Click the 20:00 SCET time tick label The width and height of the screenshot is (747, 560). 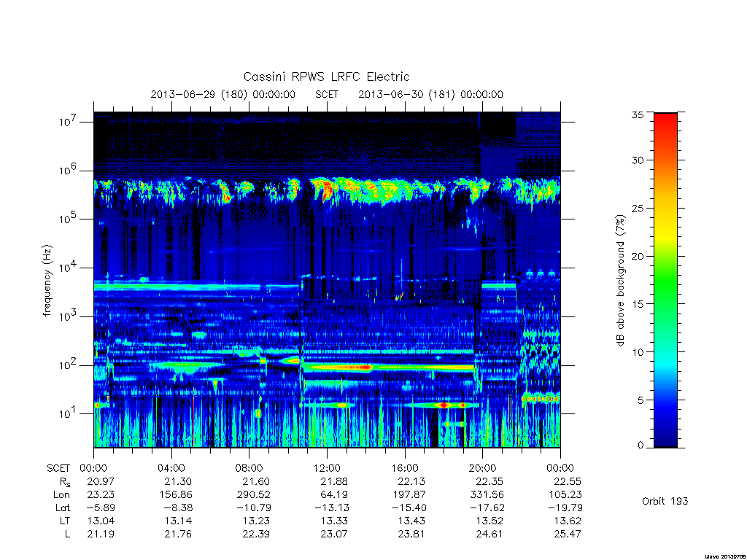click(482, 468)
